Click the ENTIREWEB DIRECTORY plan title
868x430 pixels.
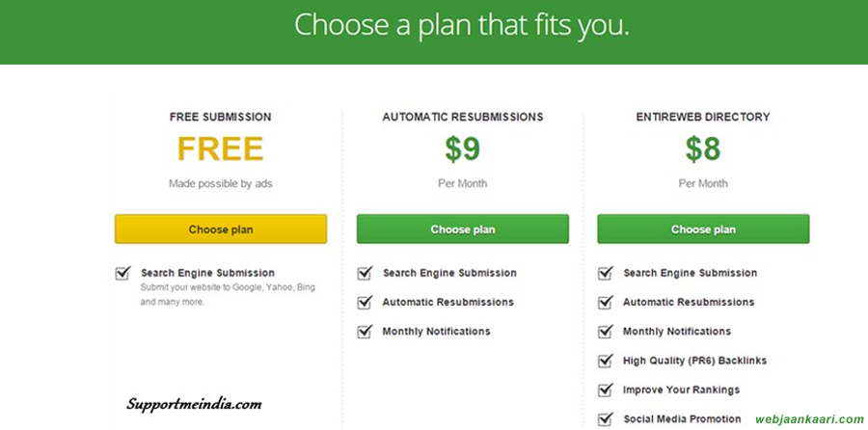click(703, 117)
